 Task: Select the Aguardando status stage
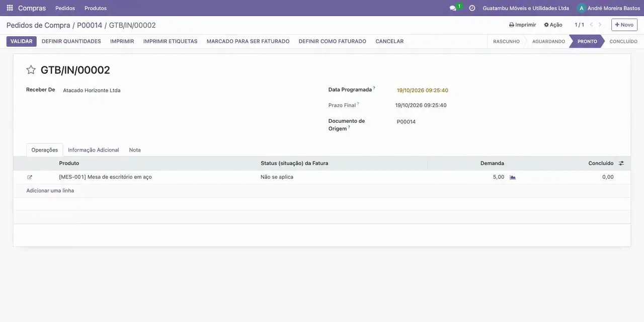(548, 41)
